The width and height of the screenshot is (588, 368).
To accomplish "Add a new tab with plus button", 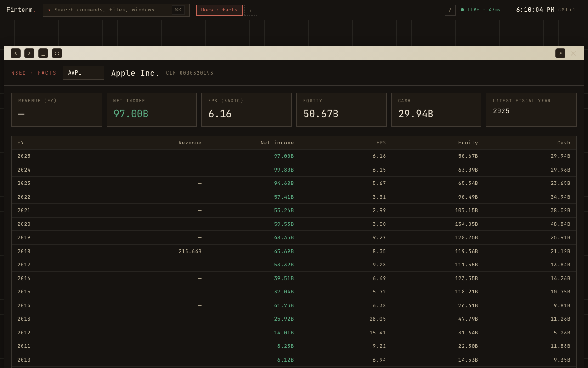I will pyautogui.click(x=251, y=10).
